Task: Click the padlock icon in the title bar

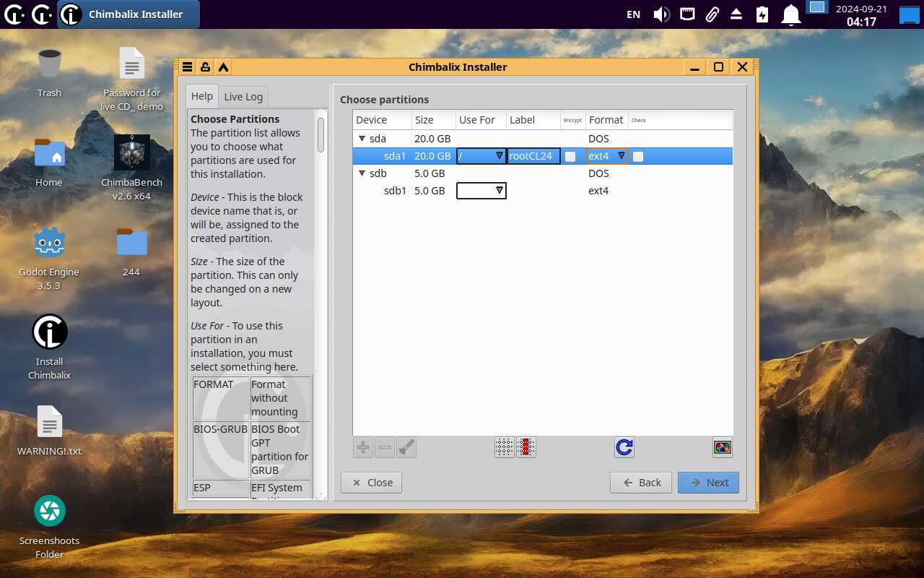Action: [205, 67]
